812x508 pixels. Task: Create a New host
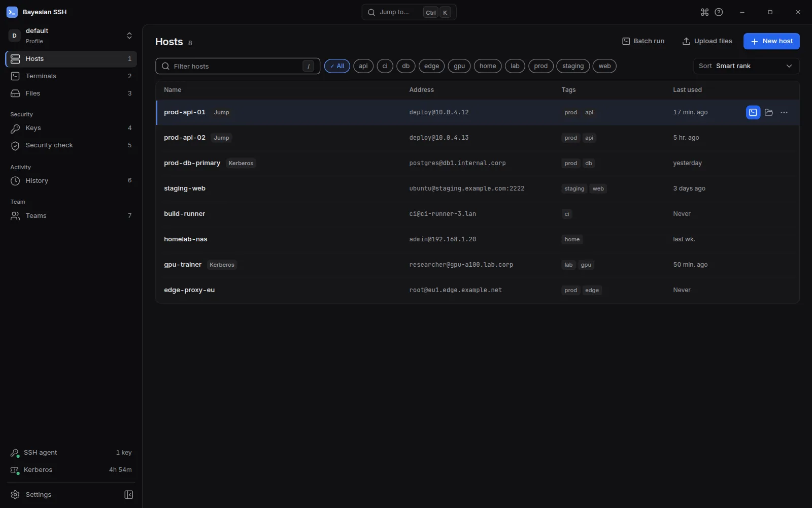[771, 41]
